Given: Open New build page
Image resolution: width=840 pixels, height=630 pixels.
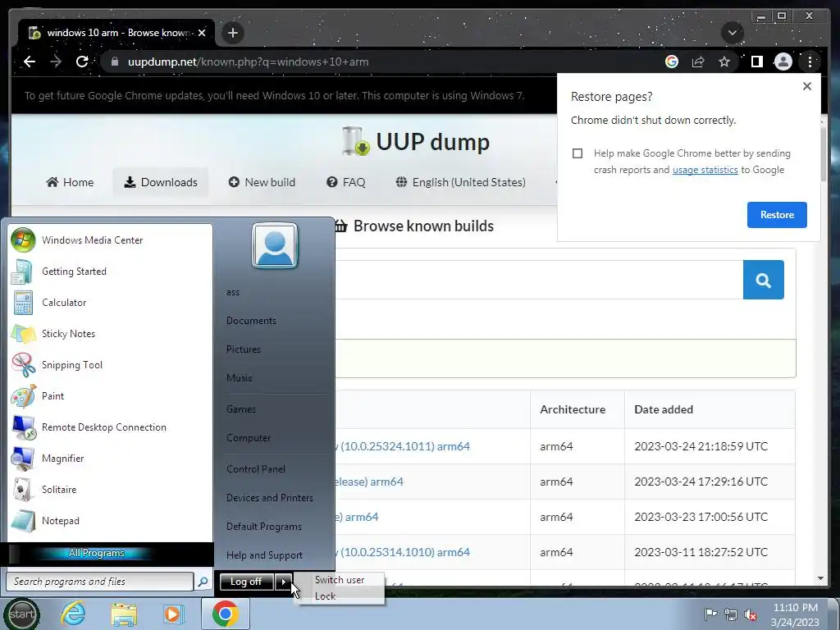Looking at the screenshot, I should (x=262, y=182).
